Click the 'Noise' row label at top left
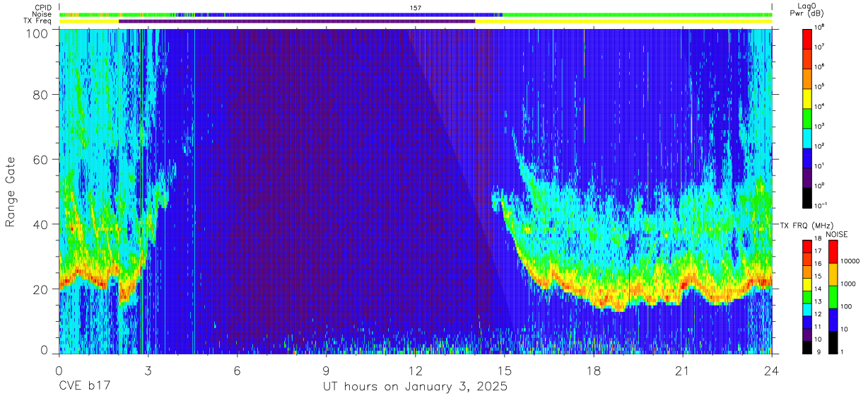This screenshot has width=868, height=401. (x=42, y=14)
